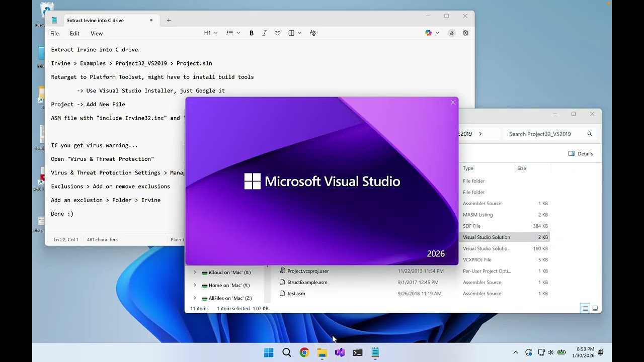The height and width of the screenshot is (362, 644).
Task: Open clock and date flyout
Action: click(x=583, y=352)
